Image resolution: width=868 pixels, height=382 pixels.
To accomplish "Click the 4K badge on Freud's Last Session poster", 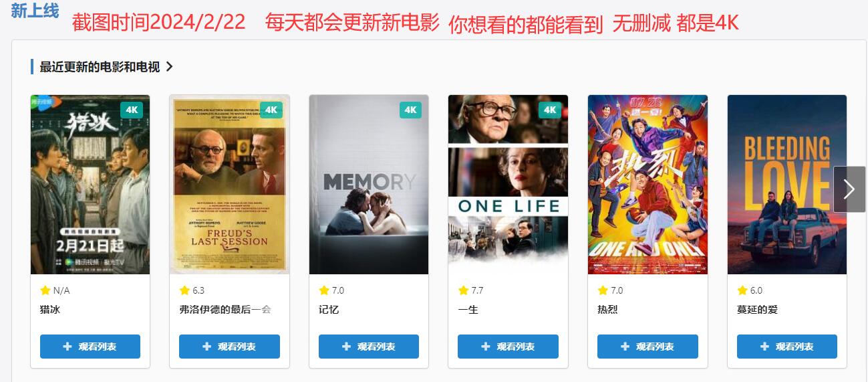I will (x=271, y=110).
